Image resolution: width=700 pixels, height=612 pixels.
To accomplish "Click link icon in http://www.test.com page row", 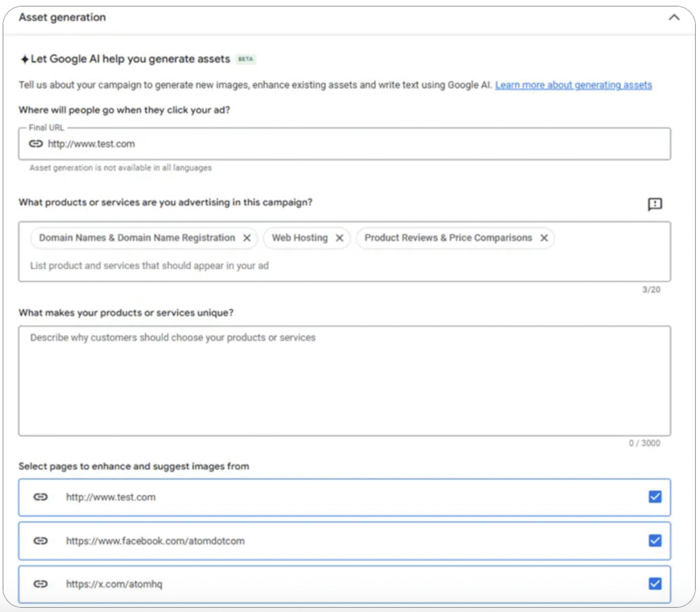I will [x=40, y=496].
